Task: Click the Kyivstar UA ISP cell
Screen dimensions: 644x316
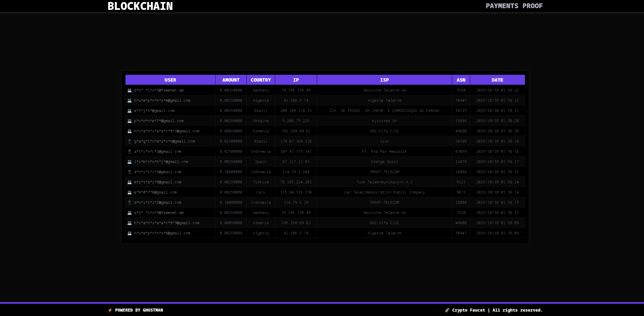Action: [384, 121]
